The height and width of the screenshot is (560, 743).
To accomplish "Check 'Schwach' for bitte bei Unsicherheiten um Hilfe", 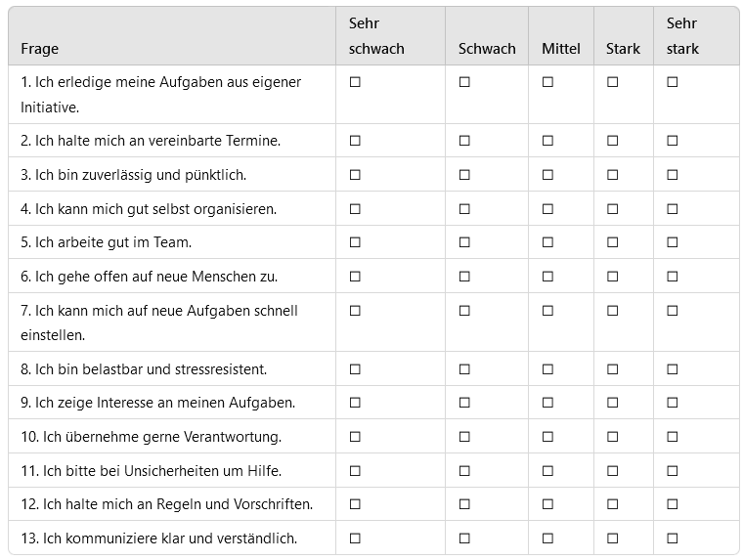I will (464, 470).
